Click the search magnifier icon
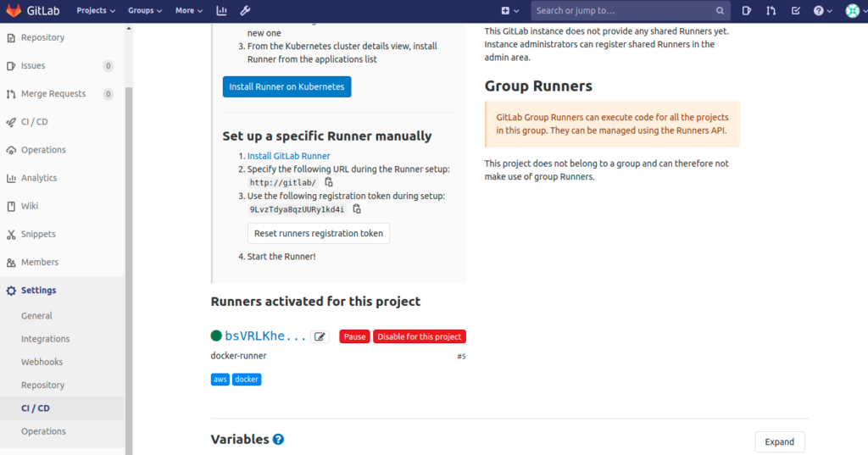The image size is (868, 455). click(720, 10)
